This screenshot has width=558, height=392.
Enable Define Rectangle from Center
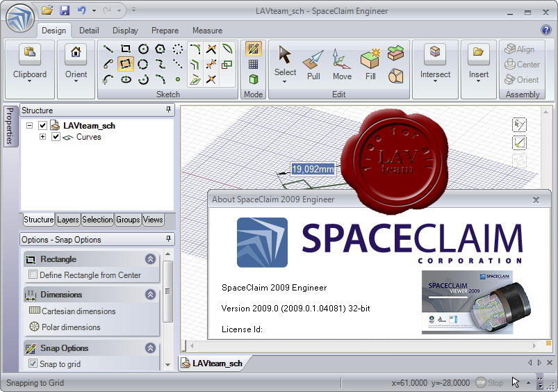(33, 275)
